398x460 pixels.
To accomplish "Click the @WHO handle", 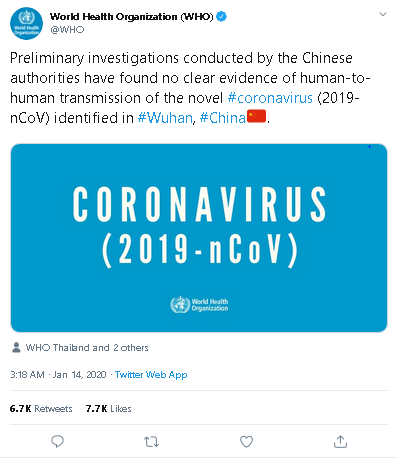I will (x=67, y=30).
